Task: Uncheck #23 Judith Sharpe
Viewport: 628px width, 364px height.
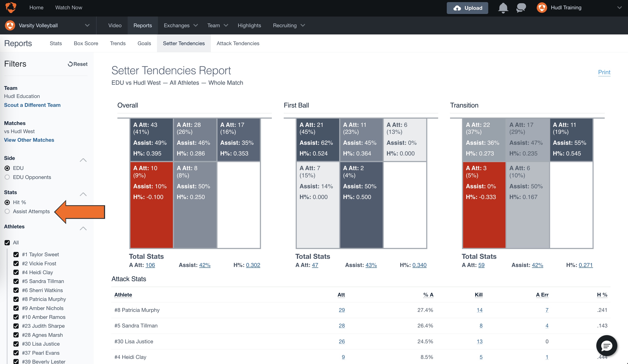Action: click(16, 326)
